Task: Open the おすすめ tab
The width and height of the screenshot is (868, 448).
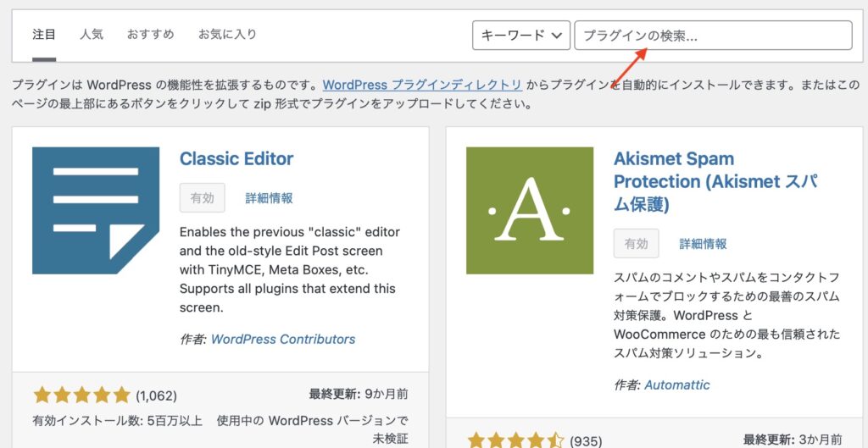Action: [151, 34]
